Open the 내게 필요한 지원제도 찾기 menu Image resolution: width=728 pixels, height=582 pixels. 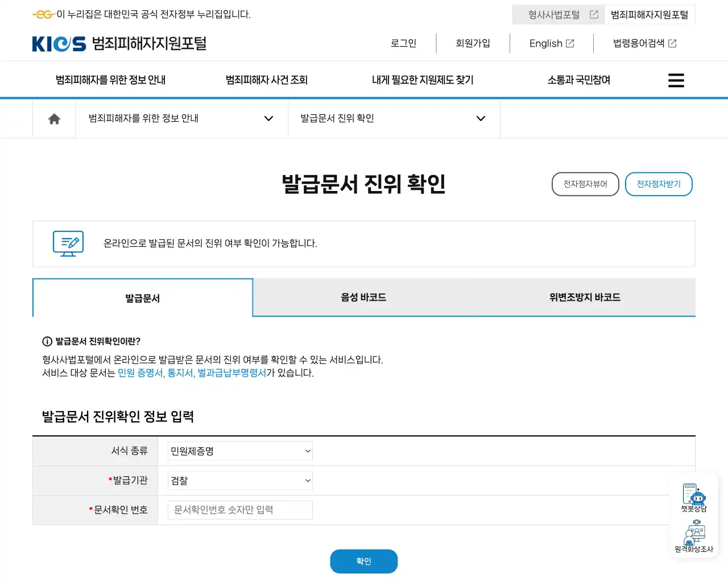tap(423, 80)
